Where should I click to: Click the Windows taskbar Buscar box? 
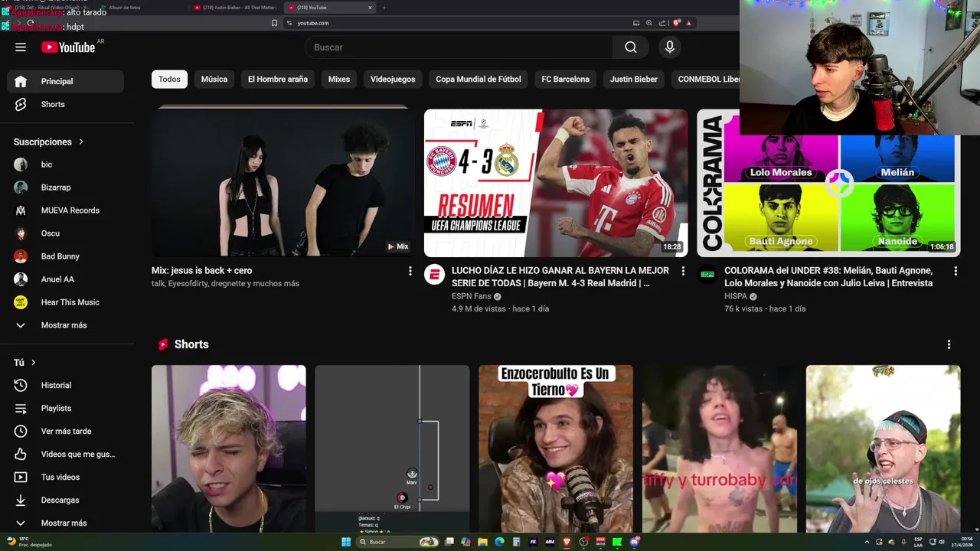click(x=398, y=542)
